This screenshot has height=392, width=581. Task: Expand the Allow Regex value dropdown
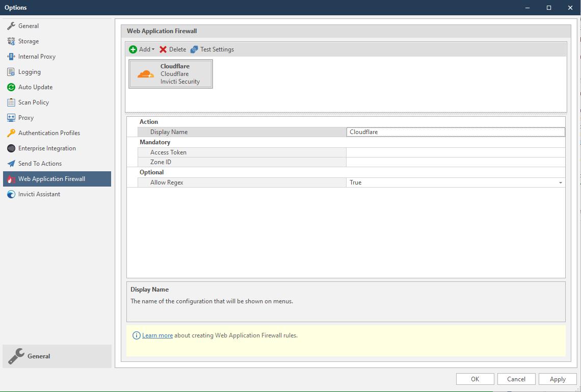(x=560, y=182)
